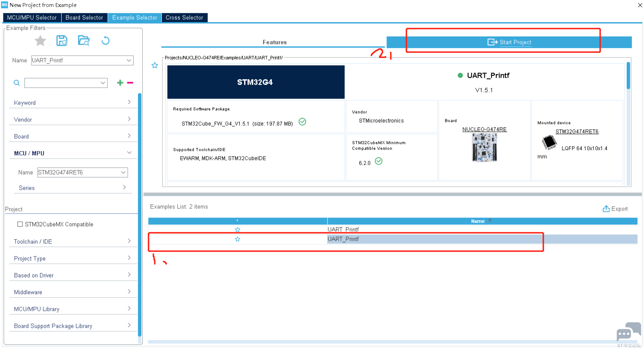The height and width of the screenshot is (351, 644).
Task: Click the EWARM, MDK-ARM, STM32CubeIDE toolchain text
Action: pyautogui.click(x=223, y=159)
